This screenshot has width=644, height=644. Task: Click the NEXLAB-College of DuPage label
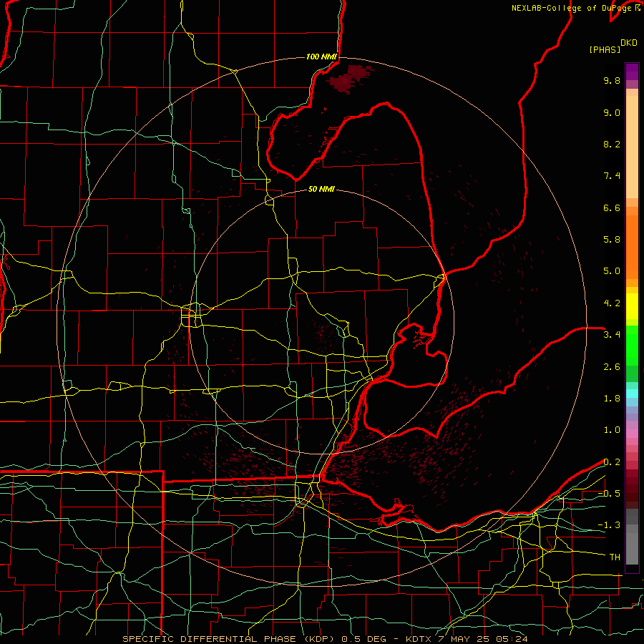click(571, 8)
